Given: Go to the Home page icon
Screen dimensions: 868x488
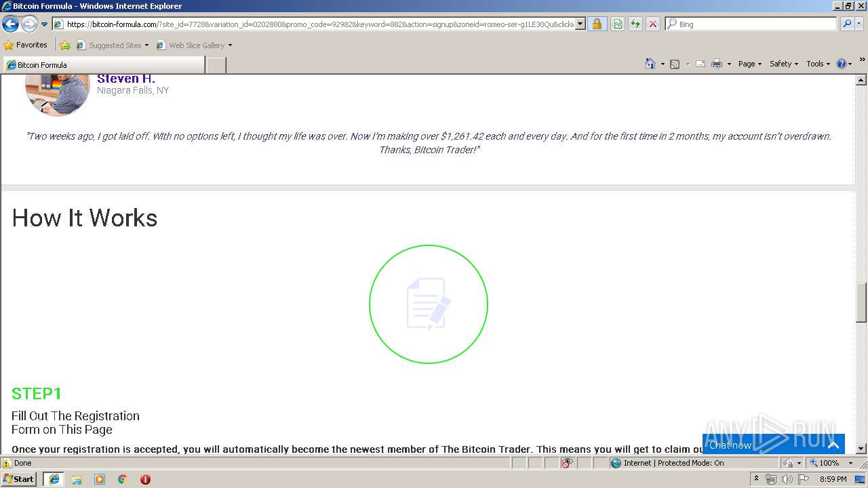Looking at the screenshot, I should 650,64.
